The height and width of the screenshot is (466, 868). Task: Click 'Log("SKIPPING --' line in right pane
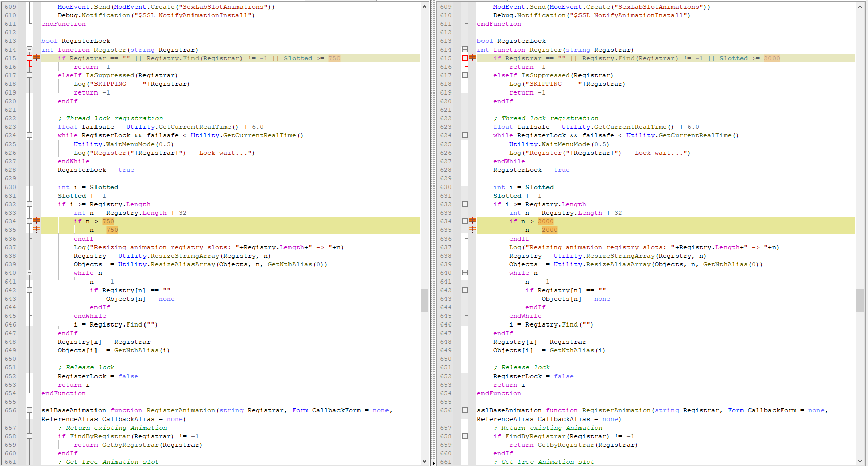567,84
